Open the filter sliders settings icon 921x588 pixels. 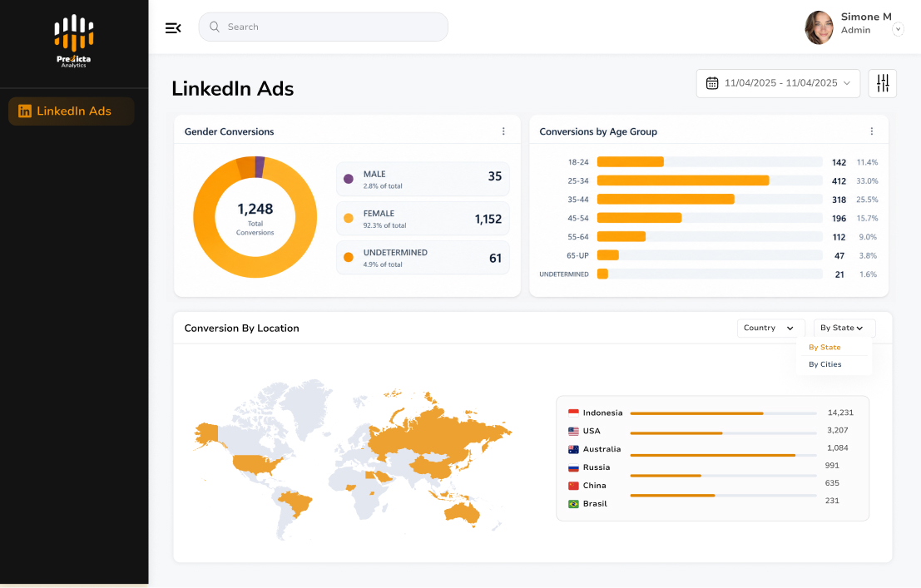(x=882, y=83)
